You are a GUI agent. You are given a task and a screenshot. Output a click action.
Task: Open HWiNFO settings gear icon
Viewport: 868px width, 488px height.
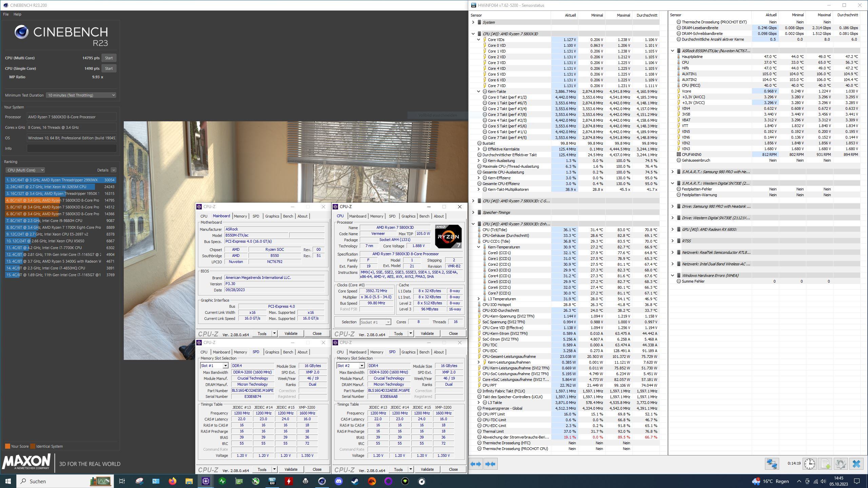(x=841, y=464)
